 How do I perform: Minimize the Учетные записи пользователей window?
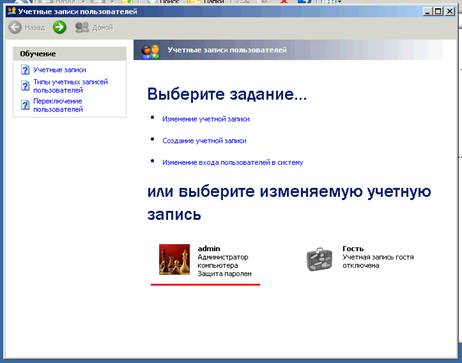click(x=428, y=11)
